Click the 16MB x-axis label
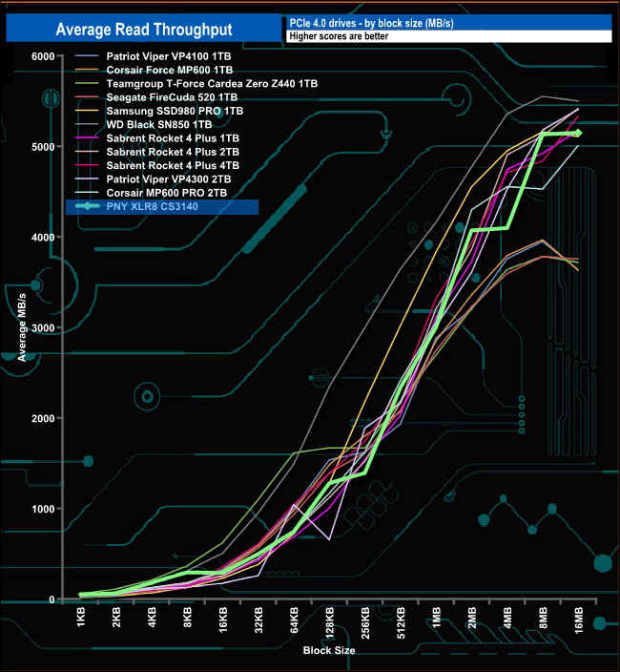 click(578, 620)
